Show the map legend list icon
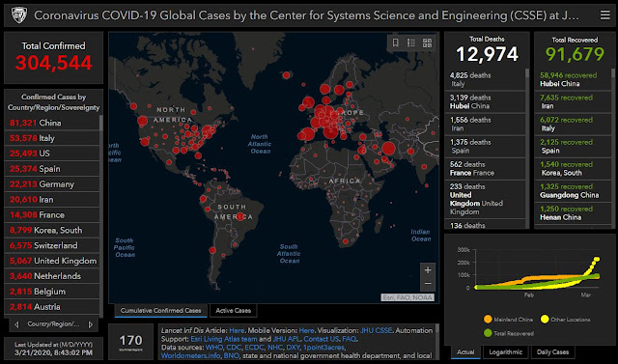 pyautogui.click(x=411, y=42)
